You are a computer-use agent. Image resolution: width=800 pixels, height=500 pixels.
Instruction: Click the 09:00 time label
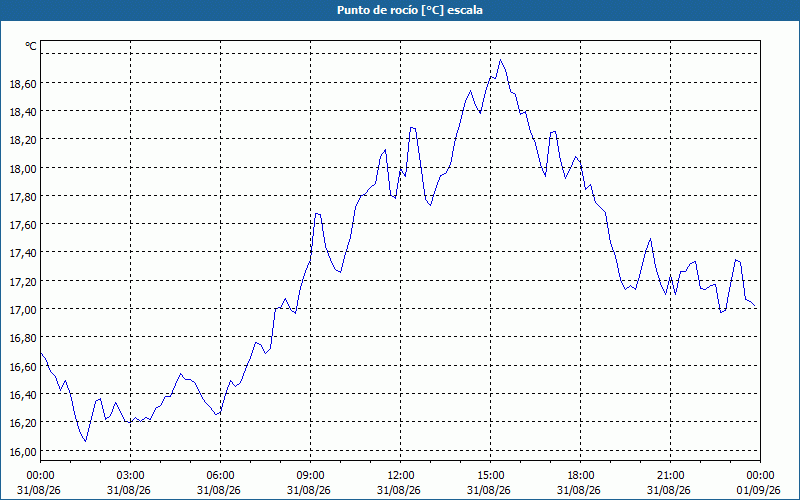pyautogui.click(x=310, y=476)
